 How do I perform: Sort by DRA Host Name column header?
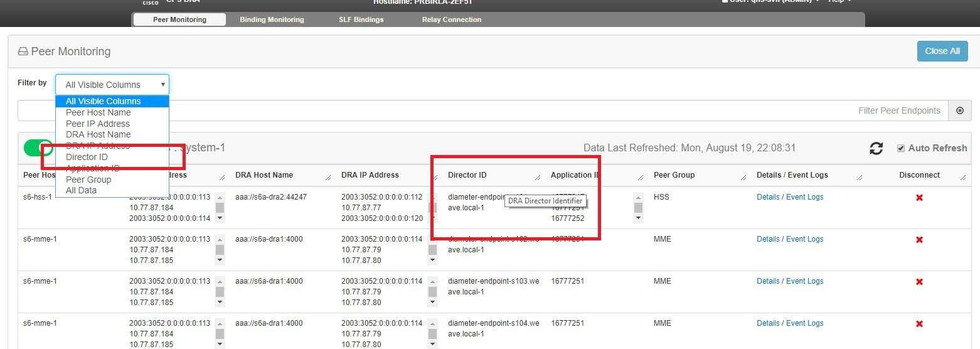point(264,175)
